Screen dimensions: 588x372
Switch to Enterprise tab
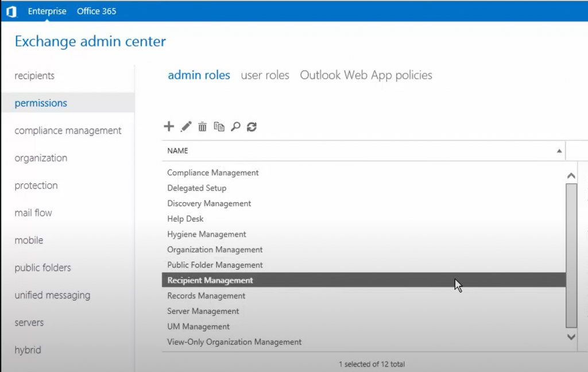pyautogui.click(x=47, y=11)
